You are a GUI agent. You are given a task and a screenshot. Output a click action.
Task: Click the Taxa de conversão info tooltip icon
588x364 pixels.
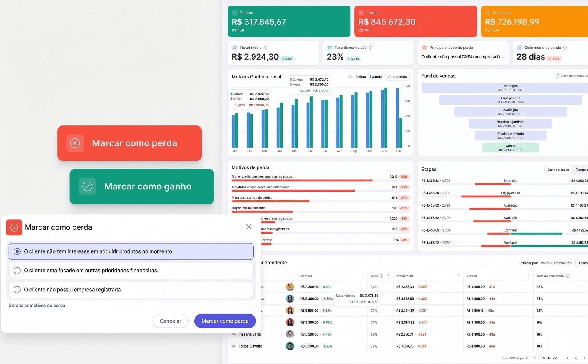coord(371,47)
